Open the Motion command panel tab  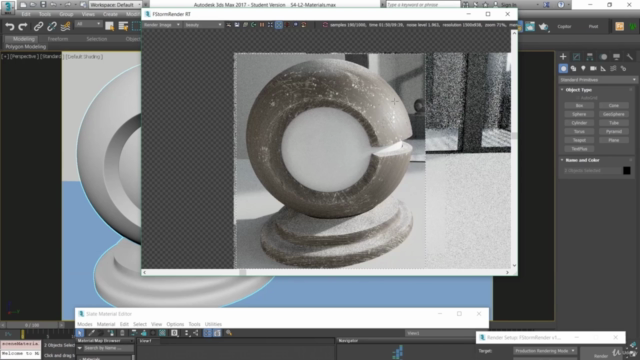coord(603,57)
